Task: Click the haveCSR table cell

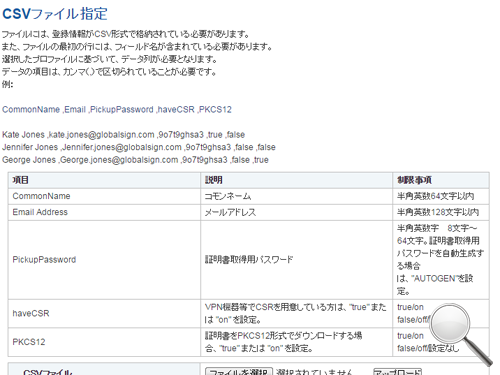Action: click(104, 313)
